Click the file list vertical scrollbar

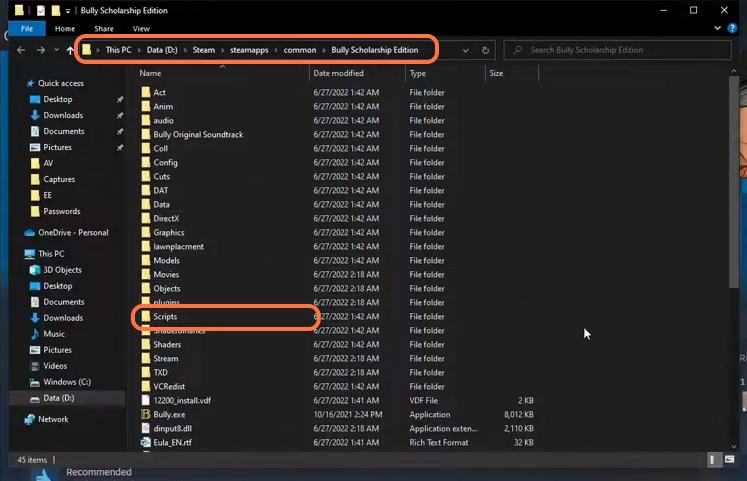734,181
